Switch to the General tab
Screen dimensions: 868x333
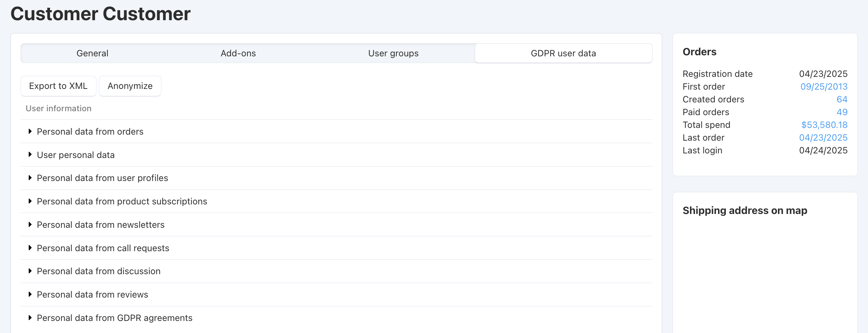tap(92, 53)
